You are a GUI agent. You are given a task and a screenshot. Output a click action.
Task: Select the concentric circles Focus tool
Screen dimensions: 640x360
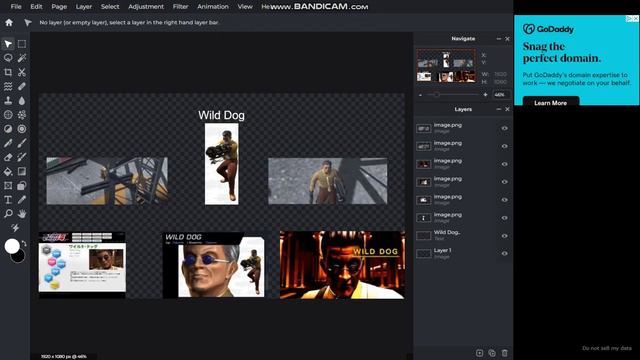click(x=22, y=129)
